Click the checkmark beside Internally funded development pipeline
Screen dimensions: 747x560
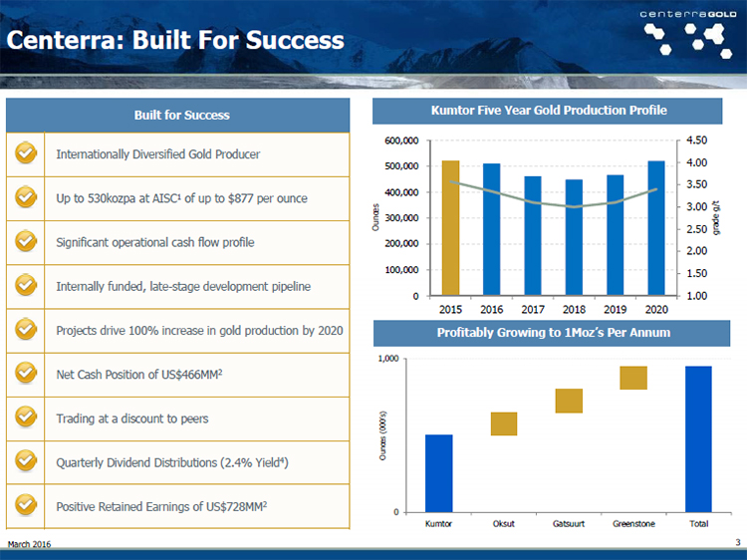coord(26,285)
